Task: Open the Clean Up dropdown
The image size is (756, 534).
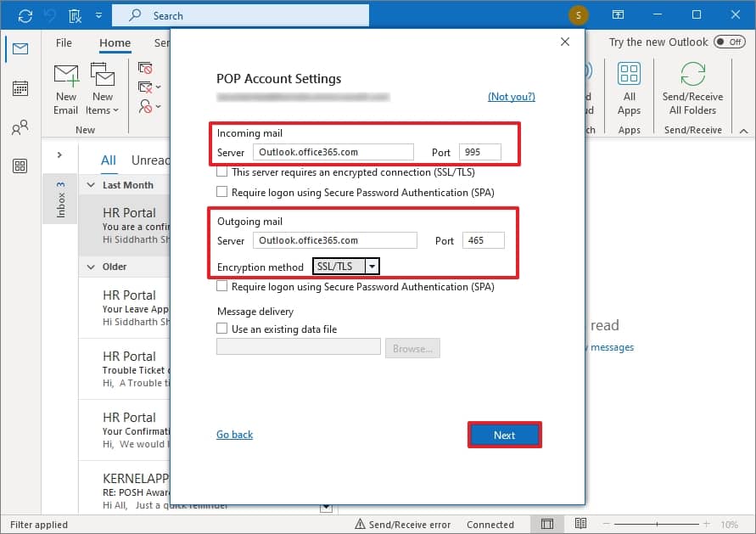Action: (149, 87)
